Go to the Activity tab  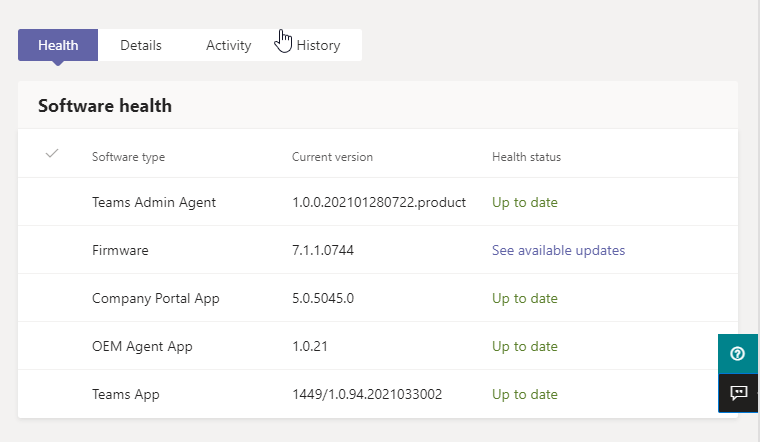point(228,45)
